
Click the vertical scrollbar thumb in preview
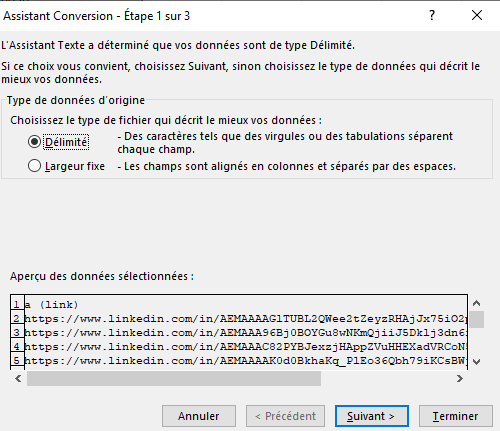[x=477, y=319]
